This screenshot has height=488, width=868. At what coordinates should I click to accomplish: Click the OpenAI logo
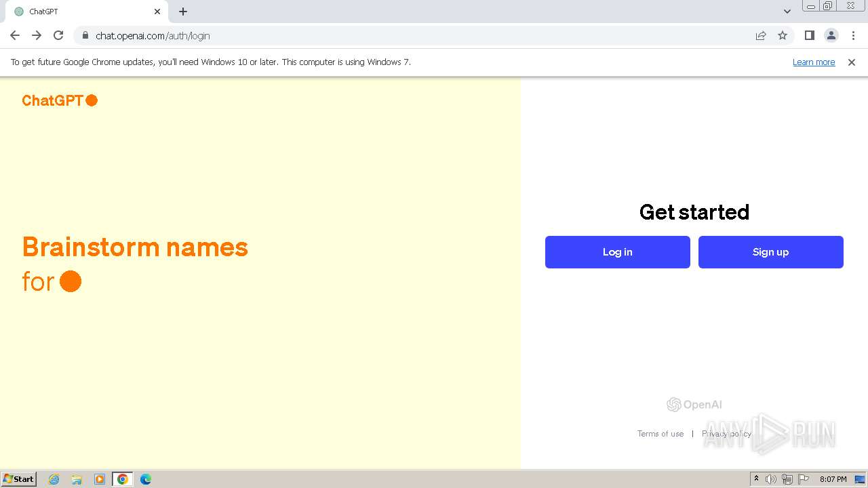(x=694, y=405)
